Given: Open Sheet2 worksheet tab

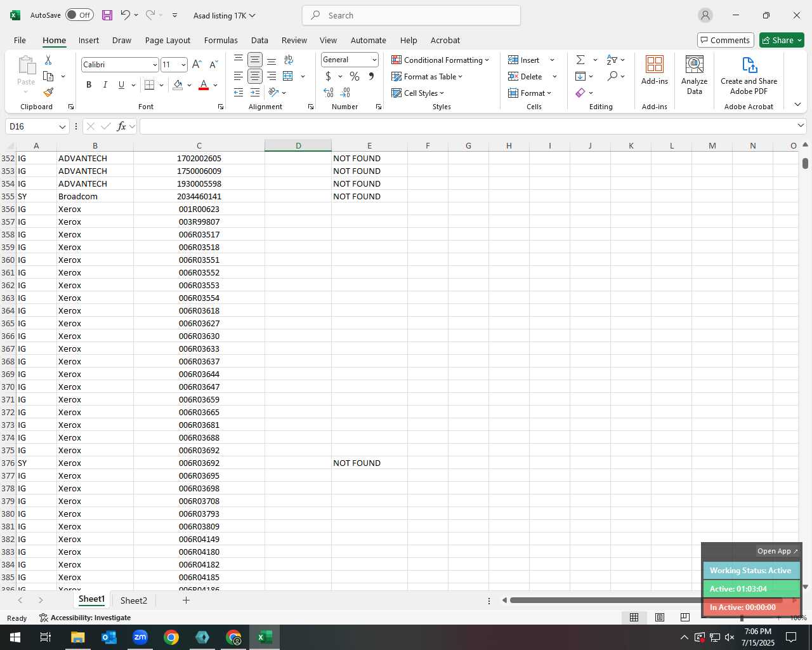Looking at the screenshot, I should 134,600.
